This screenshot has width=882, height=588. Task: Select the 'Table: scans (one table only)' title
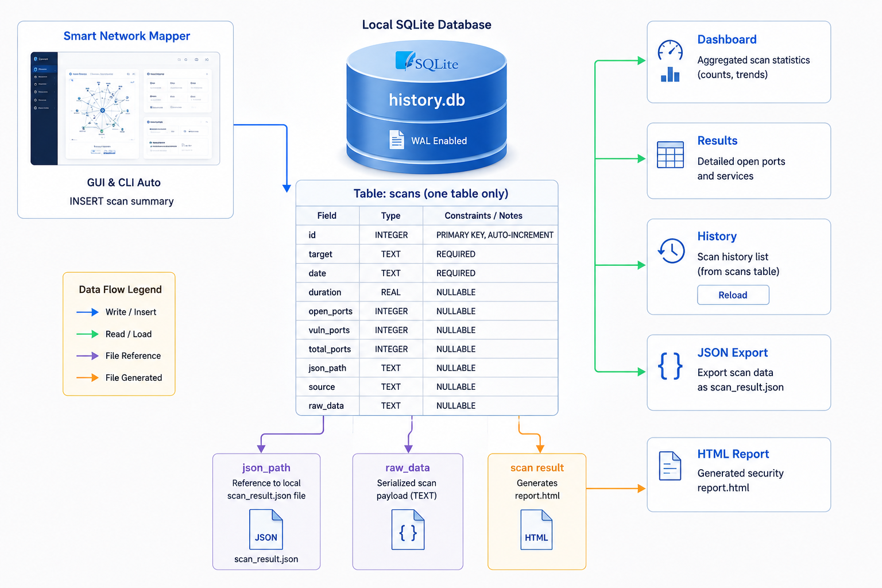click(431, 194)
